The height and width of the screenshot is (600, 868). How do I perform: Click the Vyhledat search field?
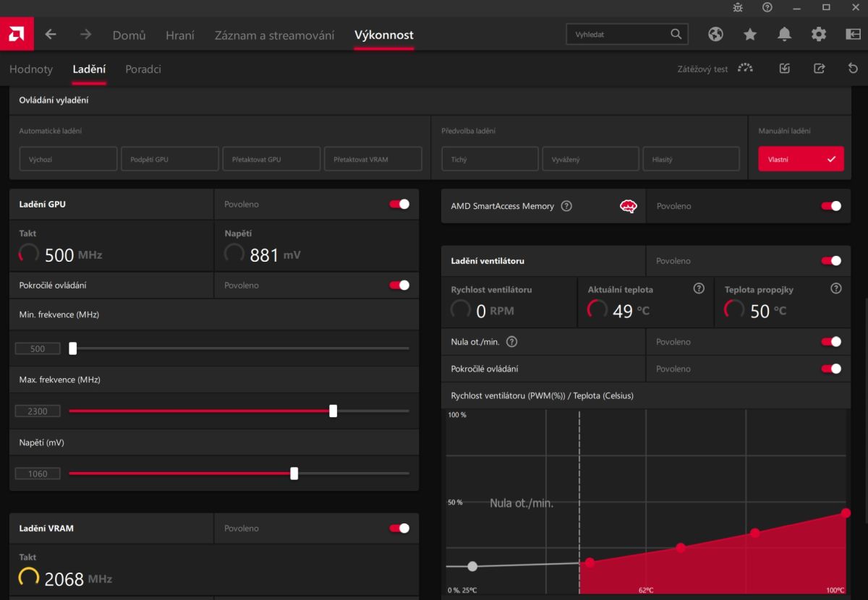pyautogui.click(x=618, y=34)
